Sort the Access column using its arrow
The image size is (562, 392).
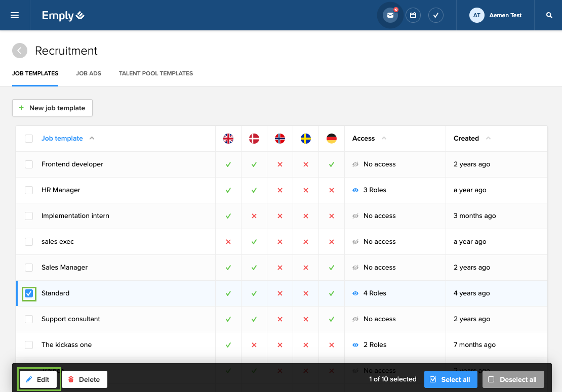click(x=384, y=139)
